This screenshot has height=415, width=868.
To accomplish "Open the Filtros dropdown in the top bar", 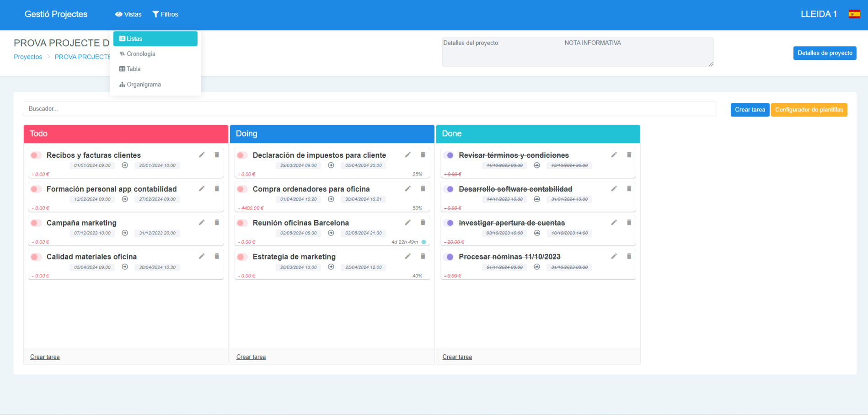I will (x=166, y=15).
